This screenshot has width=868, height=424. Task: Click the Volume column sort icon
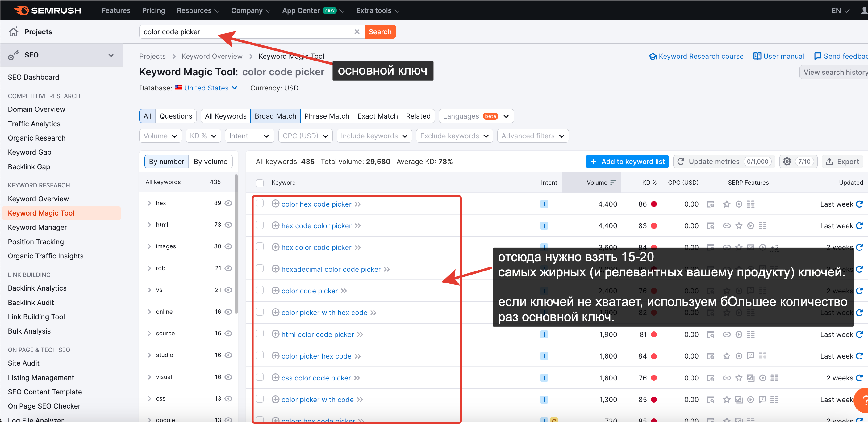pyautogui.click(x=613, y=182)
